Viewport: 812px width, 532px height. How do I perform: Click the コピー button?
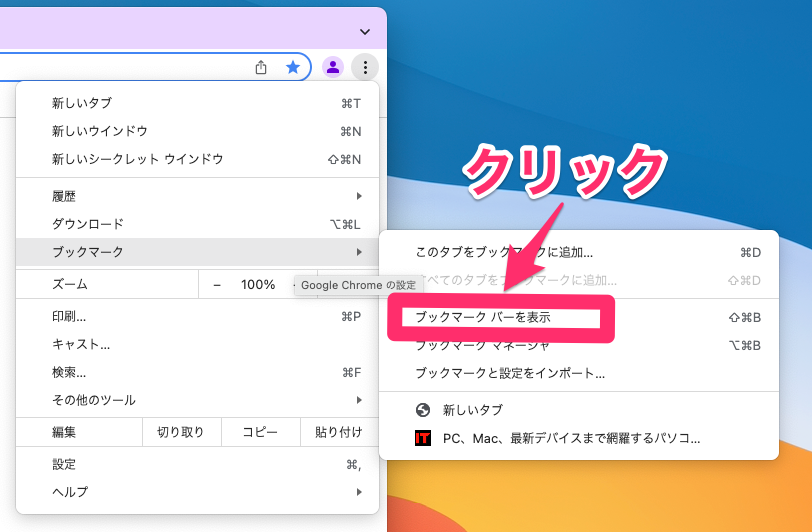point(260,432)
